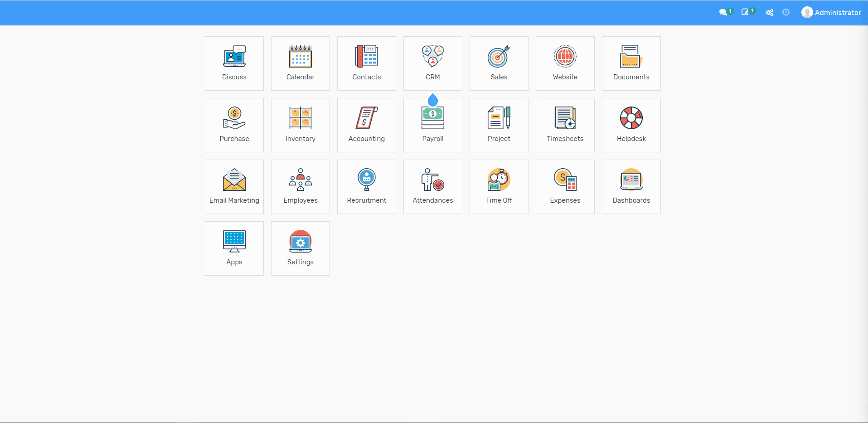This screenshot has width=868, height=423.
Task: Open the Timesheets app
Action: pyautogui.click(x=565, y=125)
